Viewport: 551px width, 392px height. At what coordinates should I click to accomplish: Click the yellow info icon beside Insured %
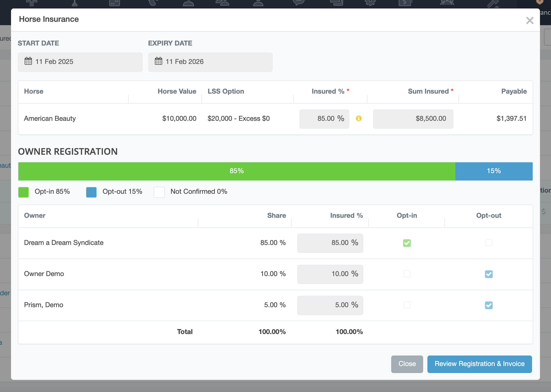coord(359,119)
